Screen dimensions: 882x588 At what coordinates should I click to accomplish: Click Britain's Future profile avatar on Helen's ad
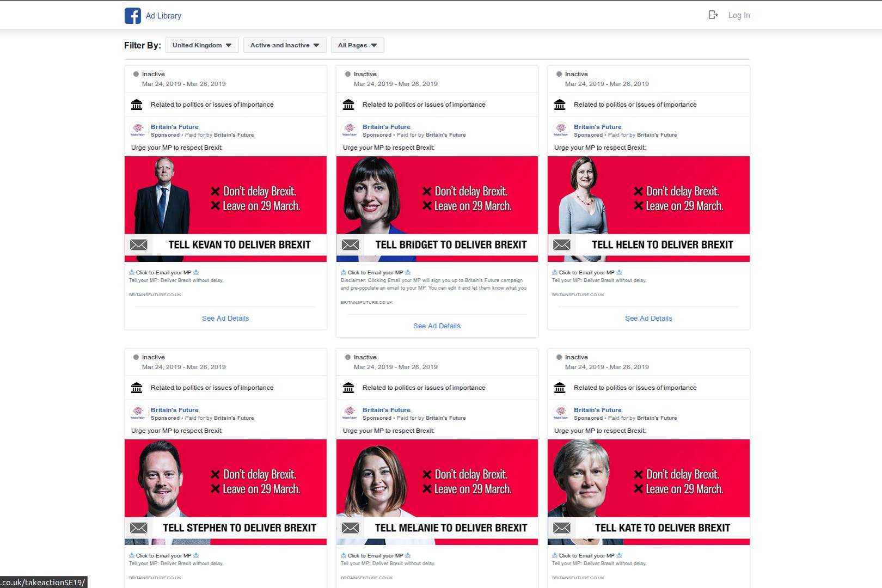[x=561, y=131]
